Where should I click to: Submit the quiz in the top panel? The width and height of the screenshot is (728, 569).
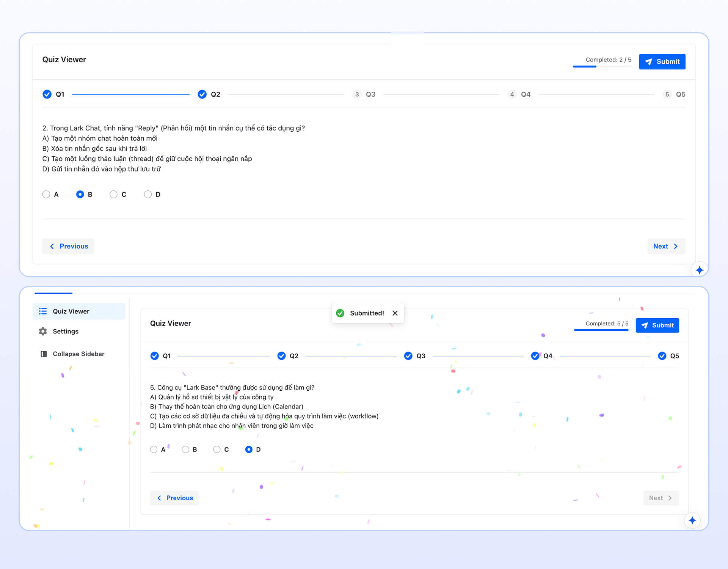point(662,61)
